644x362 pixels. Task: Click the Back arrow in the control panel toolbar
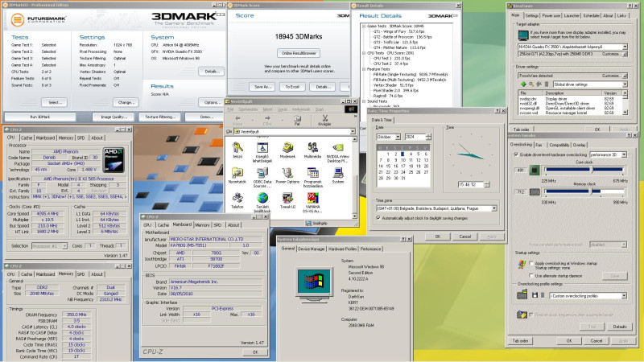(237, 120)
